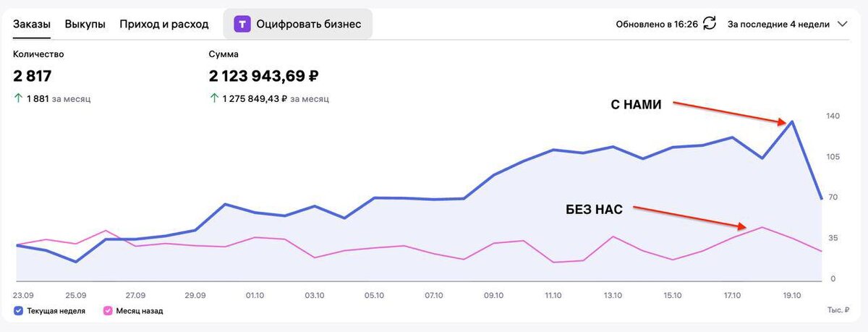Switch to the Заказы tab
The image size is (868, 332).
32,24
